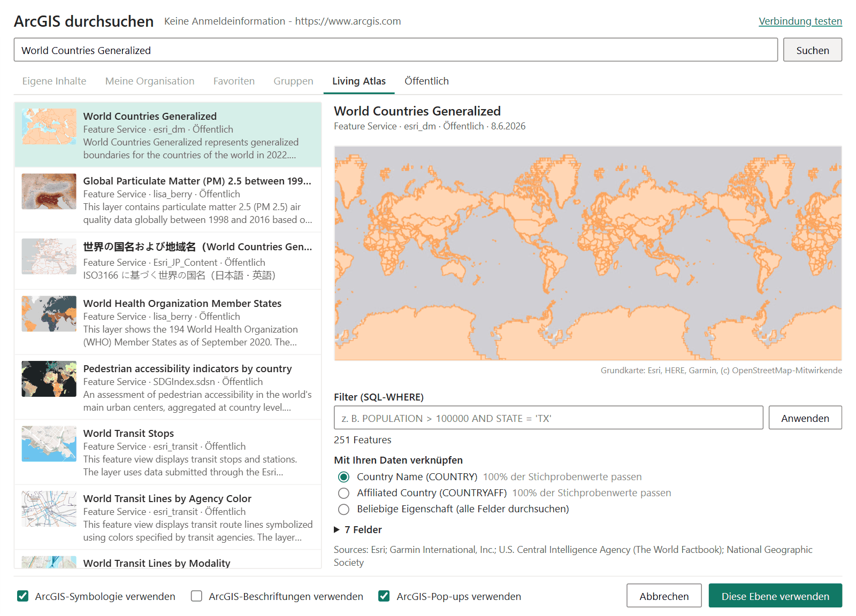Select the Affiliated Country (COUNTRYAFF) radio button
856x616 pixels.
click(343, 492)
